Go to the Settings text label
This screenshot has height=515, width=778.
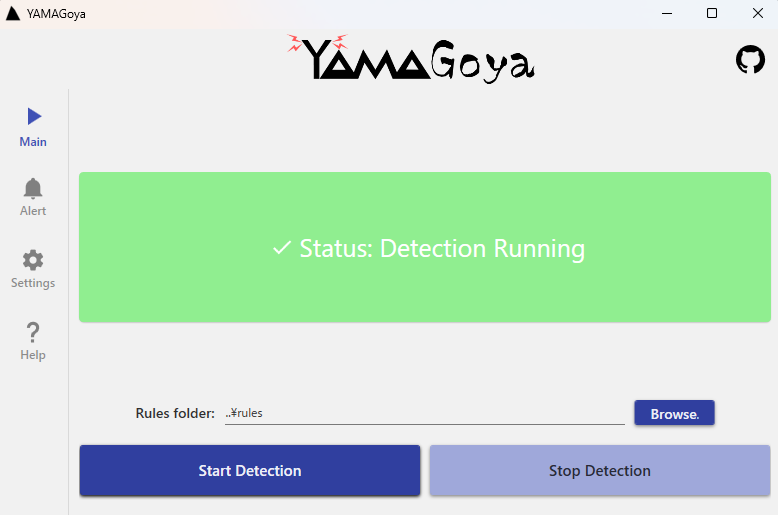(33, 283)
